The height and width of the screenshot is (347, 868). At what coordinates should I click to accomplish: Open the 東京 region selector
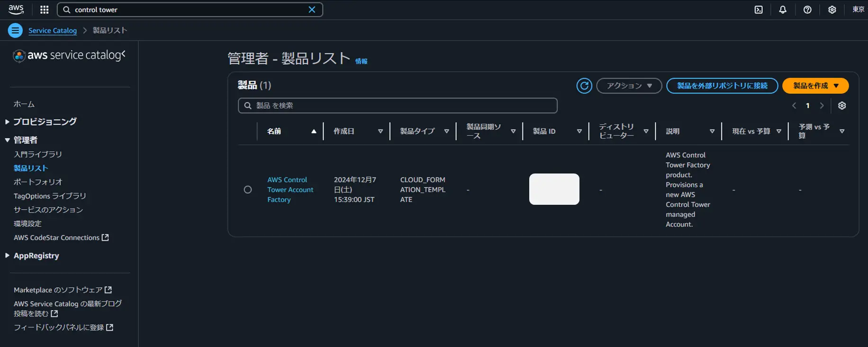click(x=858, y=9)
